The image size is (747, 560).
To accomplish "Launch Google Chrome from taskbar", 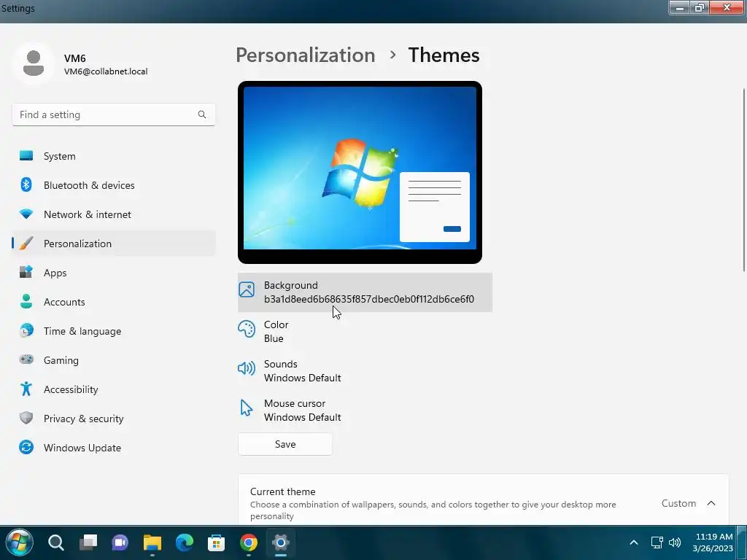I will tap(249, 542).
